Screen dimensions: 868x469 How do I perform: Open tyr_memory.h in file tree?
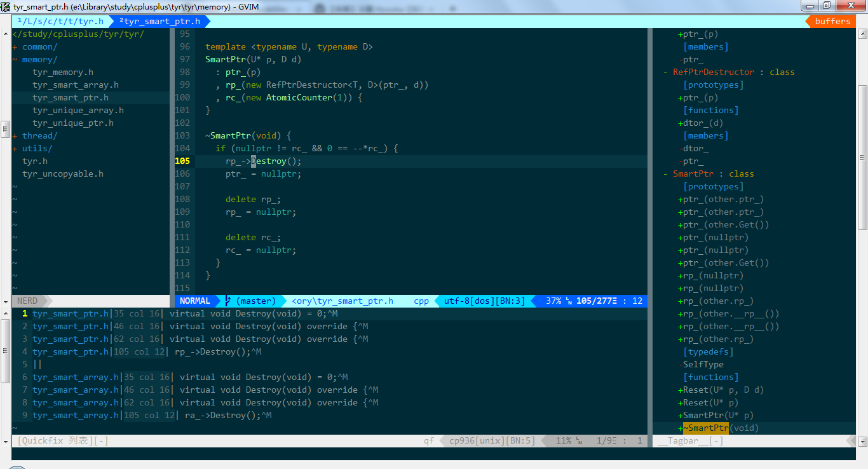(x=63, y=72)
